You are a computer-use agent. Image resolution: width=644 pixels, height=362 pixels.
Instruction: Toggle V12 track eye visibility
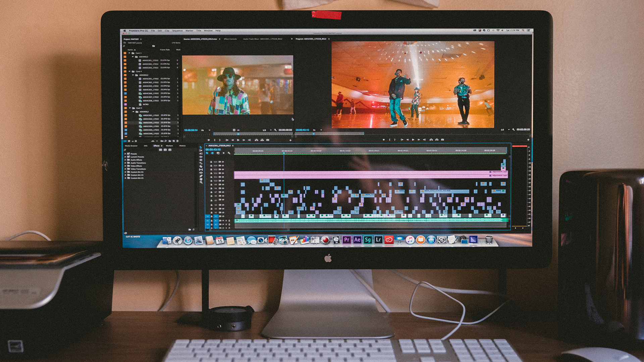pyautogui.click(x=223, y=173)
